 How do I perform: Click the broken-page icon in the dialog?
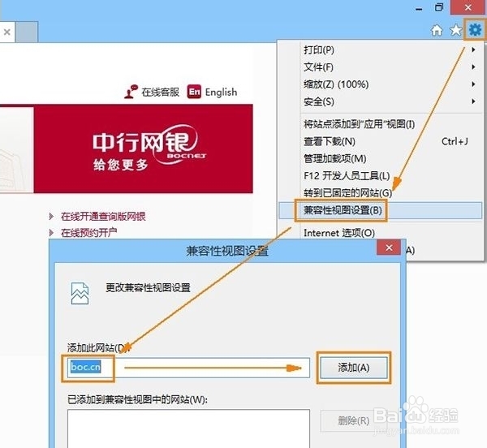coord(80,293)
